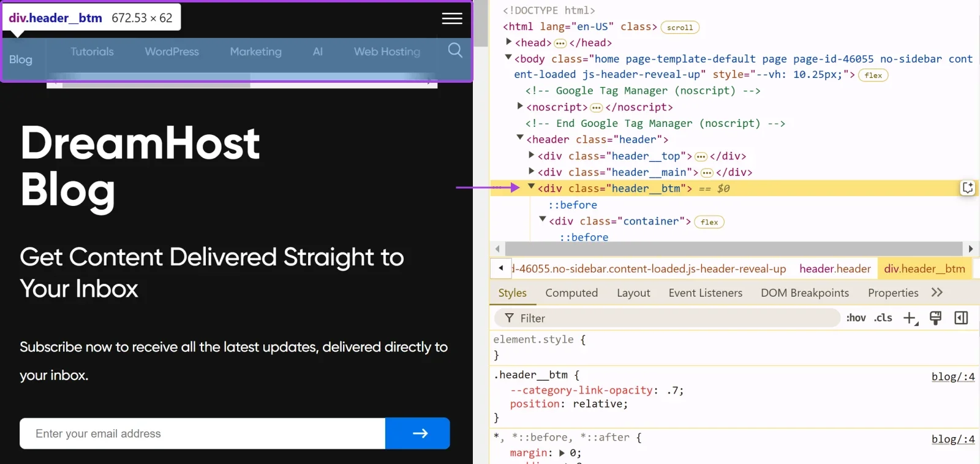Image resolution: width=980 pixels, height=464 pixels.
Task: Open blog/:4 source link for .header__btm rule
Action: coord(953,376)
